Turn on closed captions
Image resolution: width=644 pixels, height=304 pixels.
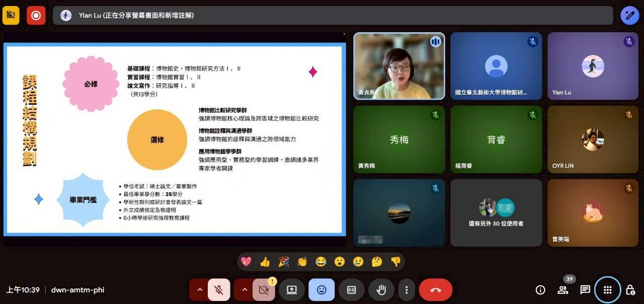coord(351,289)
